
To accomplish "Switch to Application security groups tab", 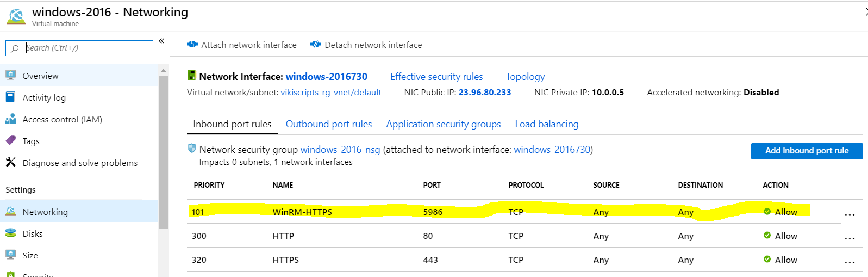I will point(444,124).
